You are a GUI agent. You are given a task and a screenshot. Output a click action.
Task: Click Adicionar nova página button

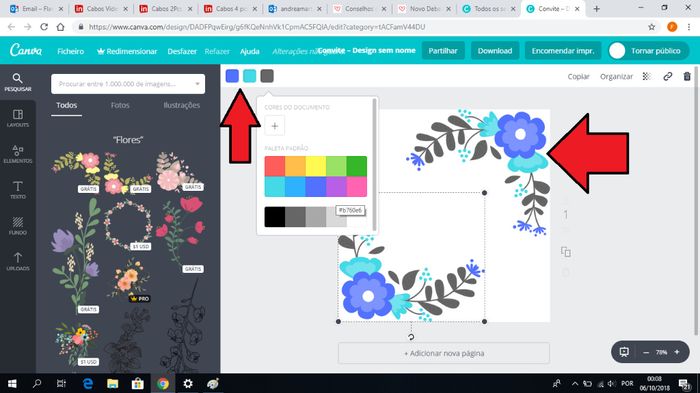[x=444, y=353]
